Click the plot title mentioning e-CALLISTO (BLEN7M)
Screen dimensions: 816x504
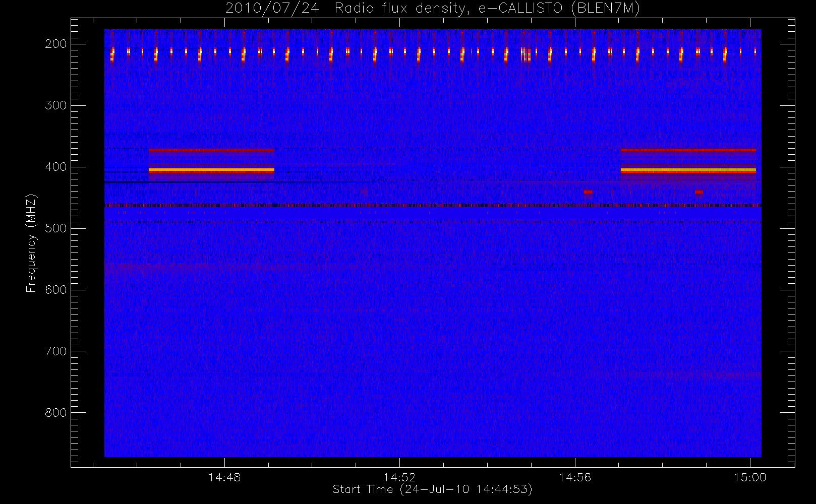(x=433, y=9)
